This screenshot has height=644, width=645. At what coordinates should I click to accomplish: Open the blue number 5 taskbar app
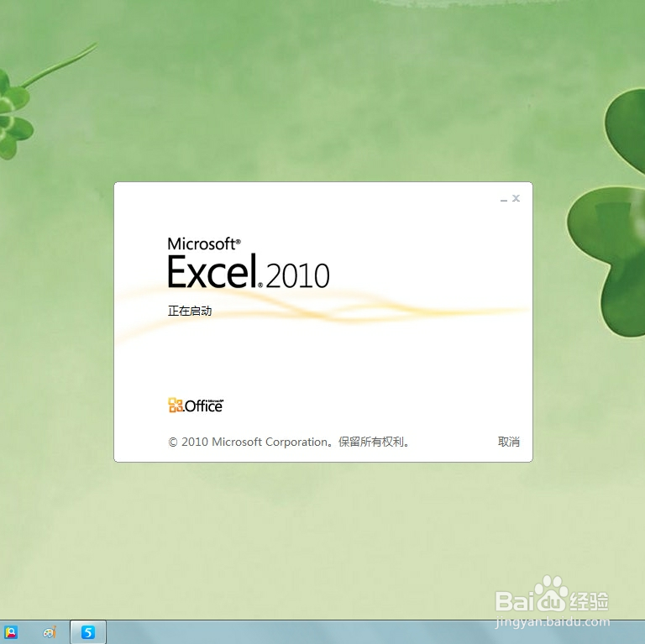[88, 632]
